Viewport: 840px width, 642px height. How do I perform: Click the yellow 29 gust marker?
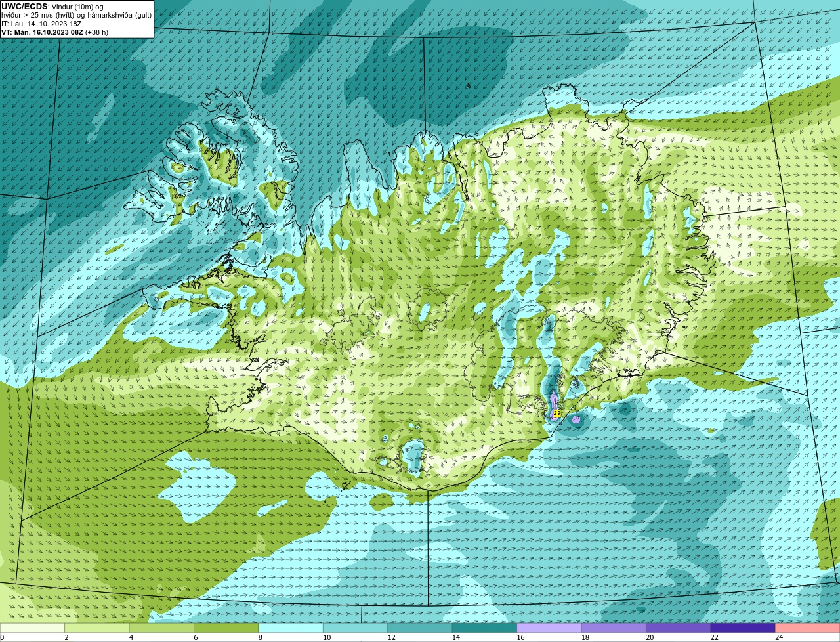pyautogui.click(x=556, y=413)
